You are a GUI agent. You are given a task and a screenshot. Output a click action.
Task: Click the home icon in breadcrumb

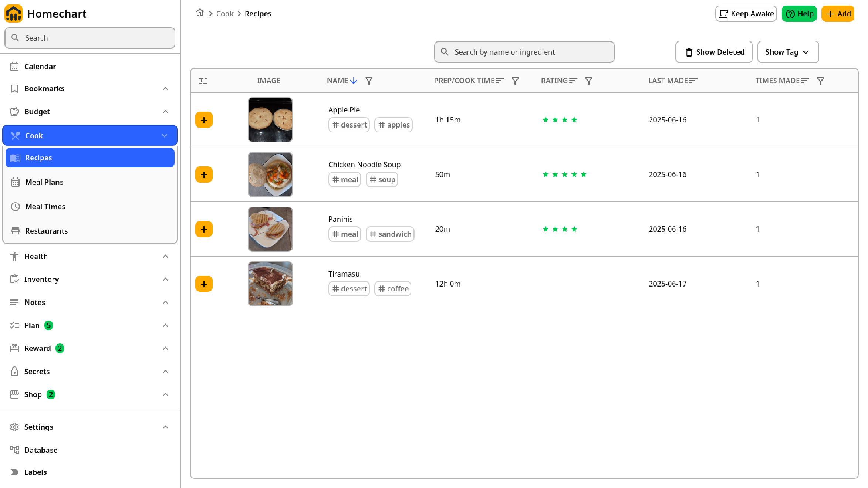point(200,13)
